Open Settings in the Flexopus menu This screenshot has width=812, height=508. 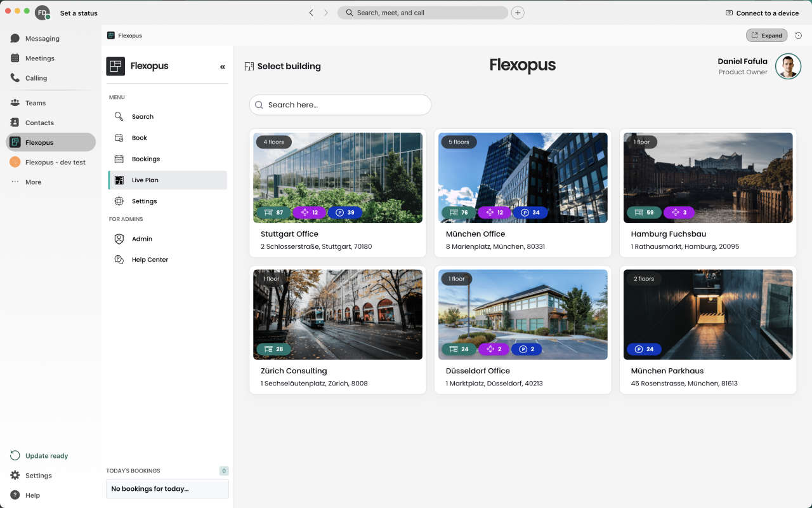pos(167,201)
